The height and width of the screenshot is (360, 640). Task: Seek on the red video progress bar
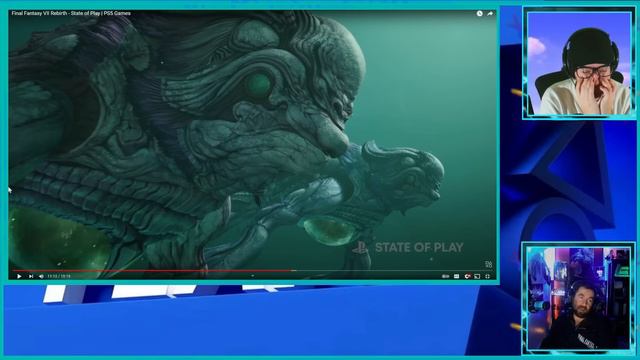pyautogui.click(x=152, y=270)
